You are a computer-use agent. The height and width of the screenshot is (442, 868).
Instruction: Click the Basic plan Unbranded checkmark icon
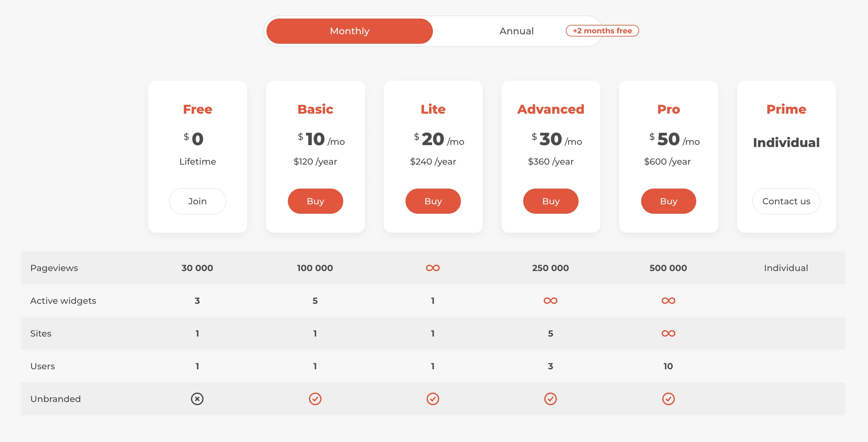tap(315, 399)
